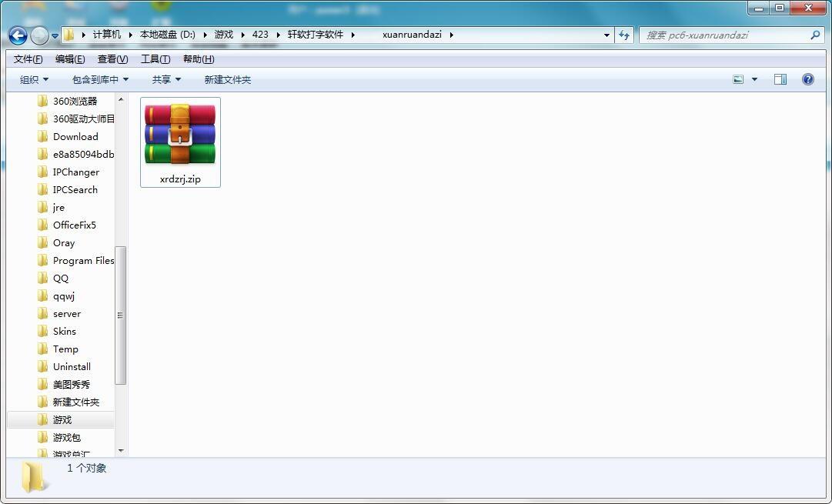The height and width of the screenshot is (504, 832).
Task: Click 423 breadcrumb segment
Action: [x=260, y=35]
